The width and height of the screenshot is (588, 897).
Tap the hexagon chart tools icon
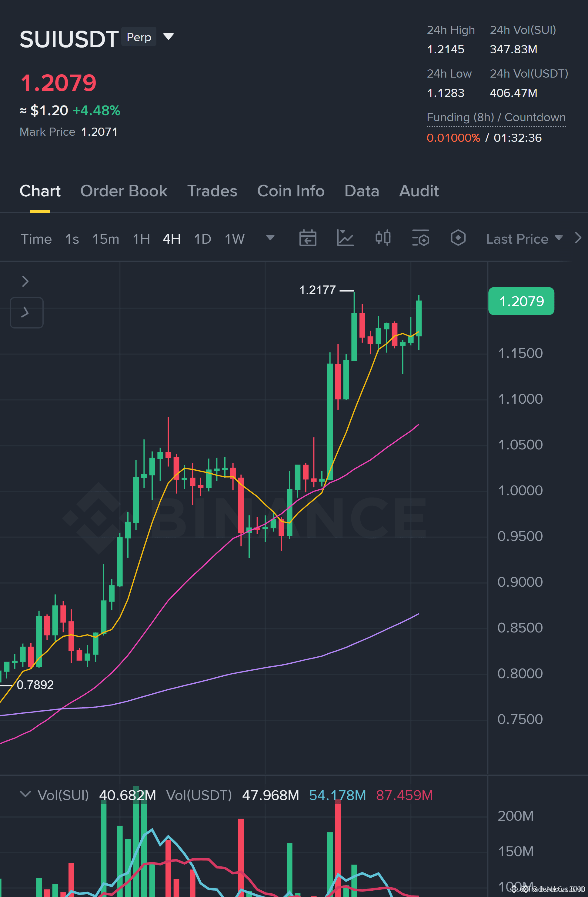click(x=458, y=238)
